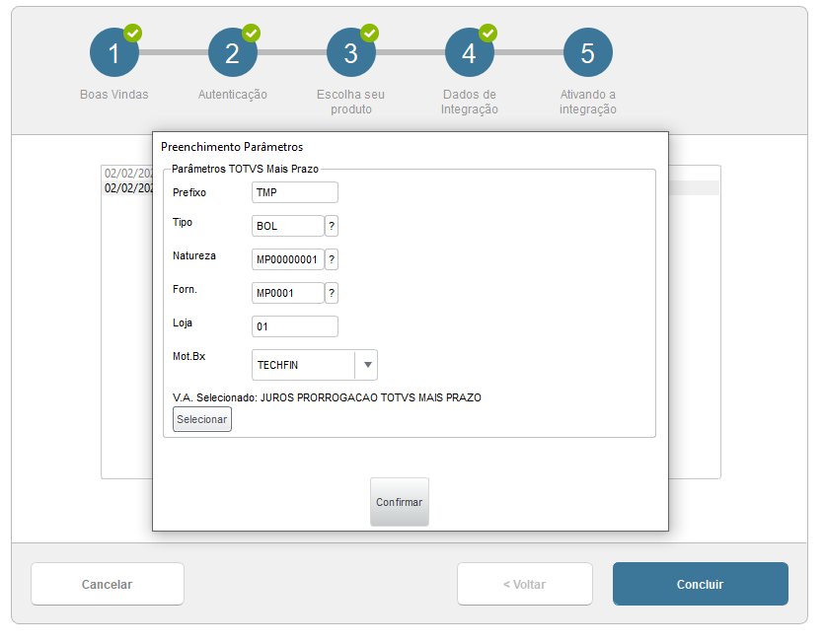Click the Mot.Bx label

[x=188, y=356]
